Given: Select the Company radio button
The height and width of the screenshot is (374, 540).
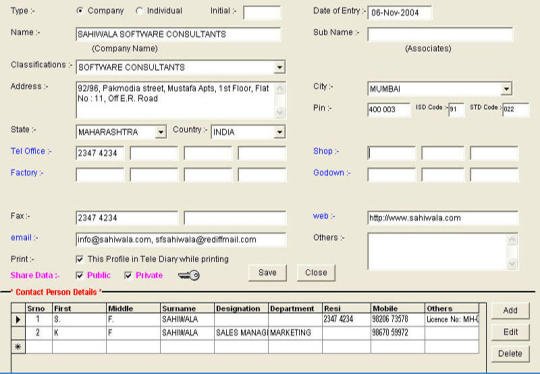Looking at the screenshot, I should pyautogui.click(x=80, y=11).
